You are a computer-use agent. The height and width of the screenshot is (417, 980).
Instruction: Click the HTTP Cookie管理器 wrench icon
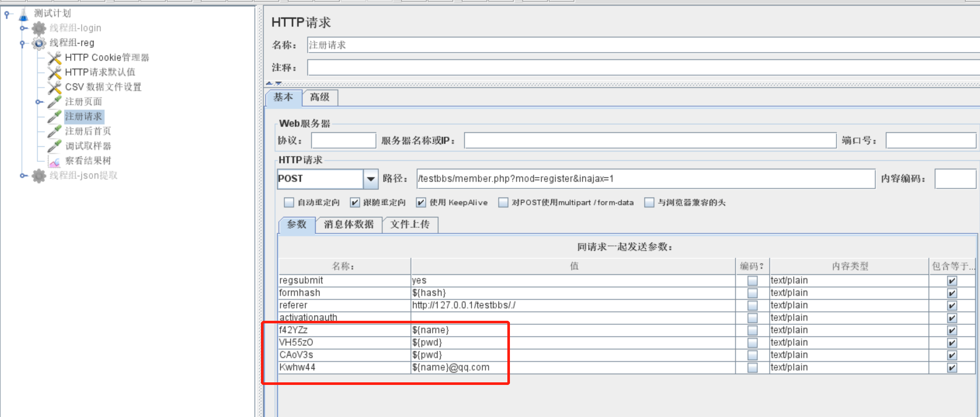tap(54, 58)
